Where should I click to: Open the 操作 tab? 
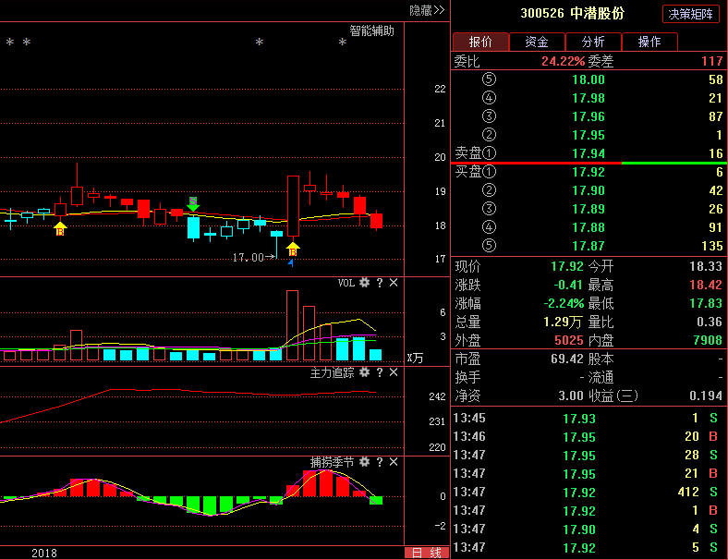[x=649, y=42]
